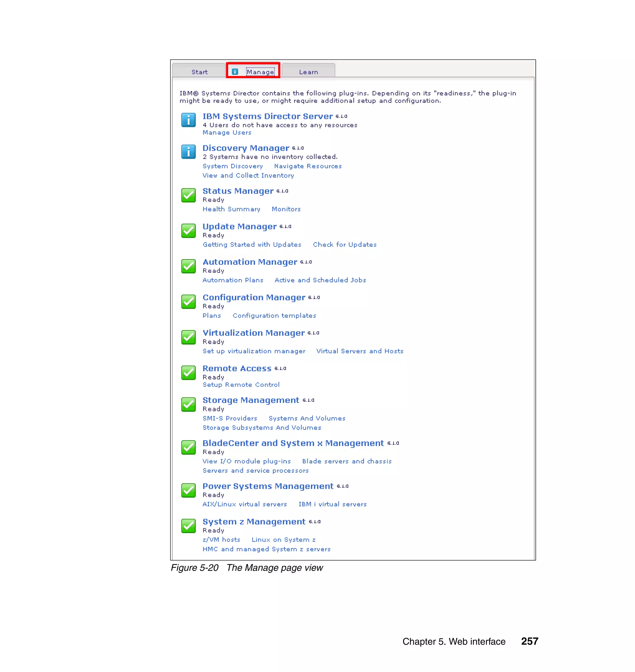Go to System Discovery
This screenshot has height=672, width=635.
233,166
